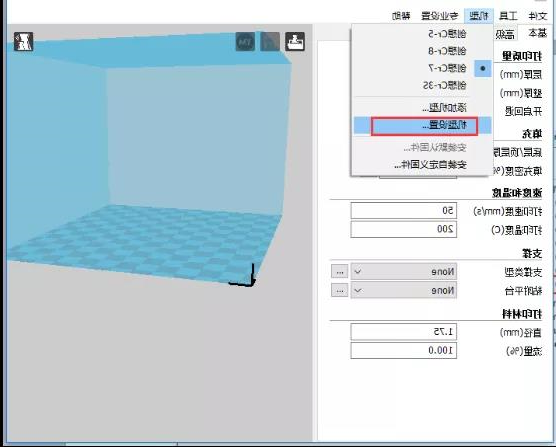
Task: Click the highlighted 机型设置... menu item
Action: pyautogui.click(x=423, y=125)
